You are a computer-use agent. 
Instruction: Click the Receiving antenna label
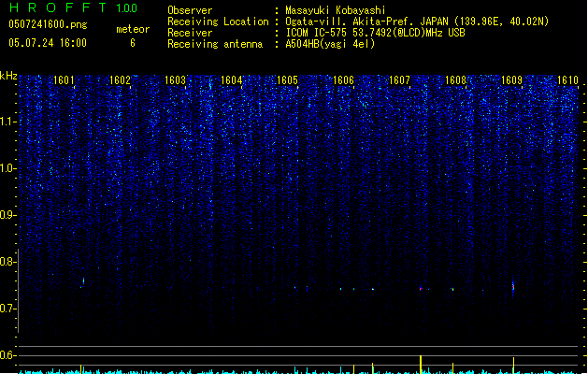[x=215, y=44]
